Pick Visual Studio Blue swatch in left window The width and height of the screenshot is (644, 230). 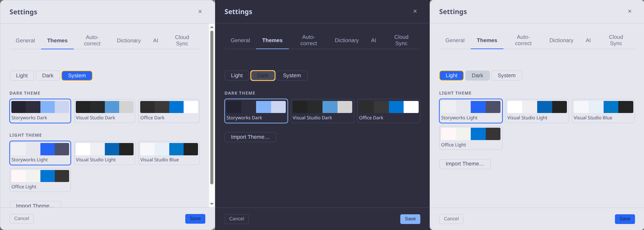tap(169, 153)
